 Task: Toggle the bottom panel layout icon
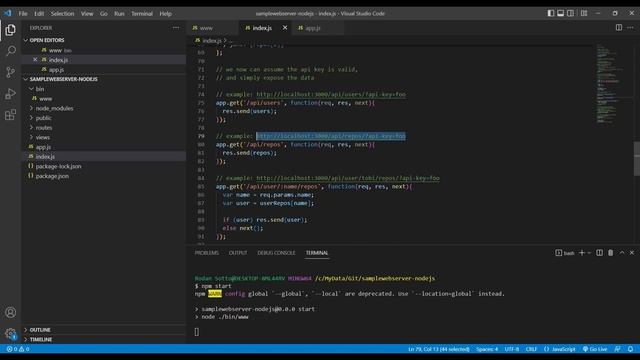560,13
